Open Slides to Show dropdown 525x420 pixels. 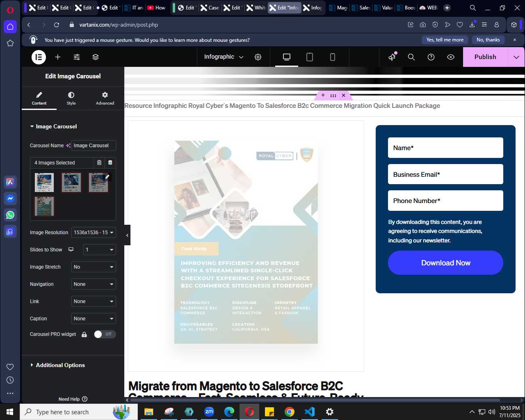point(100,250)
